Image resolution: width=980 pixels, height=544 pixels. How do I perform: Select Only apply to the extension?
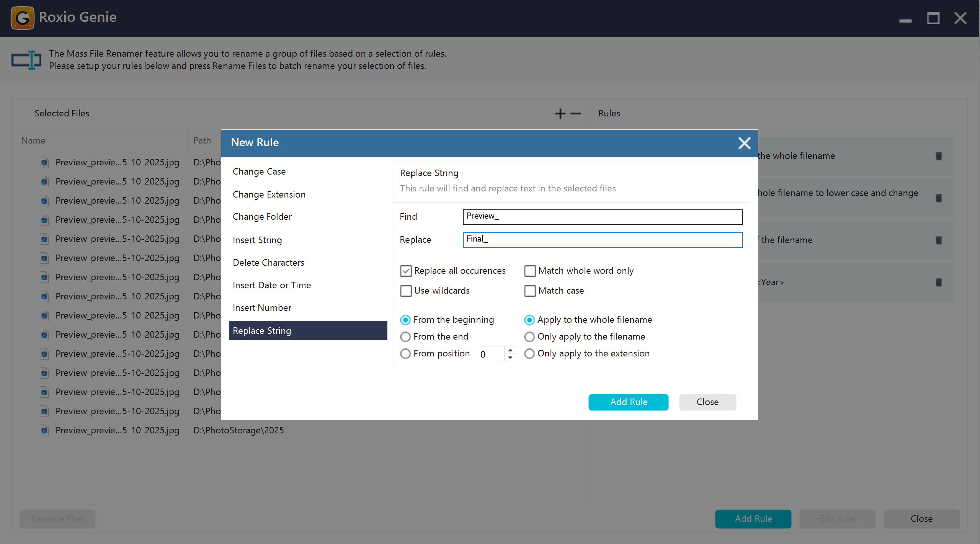coord(529,354)
